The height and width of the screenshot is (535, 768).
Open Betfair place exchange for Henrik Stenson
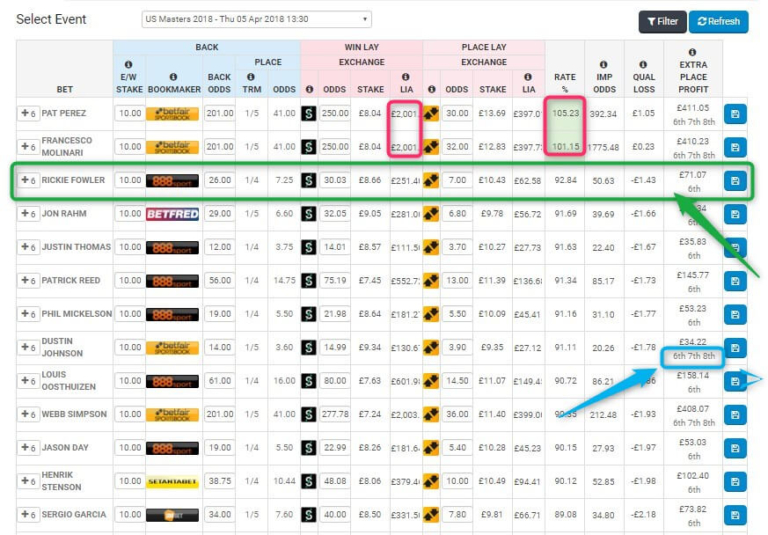[431, 481]
